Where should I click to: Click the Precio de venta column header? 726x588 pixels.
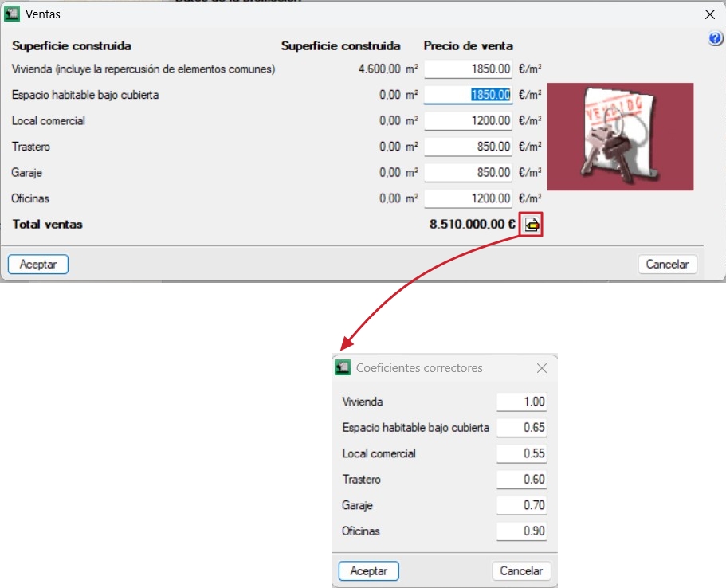click(x=468, y=46)
